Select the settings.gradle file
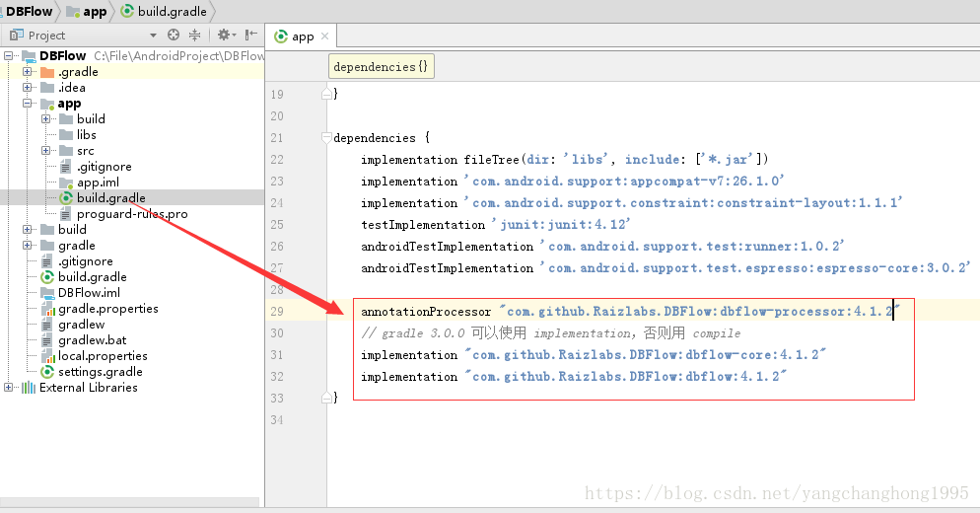This screenshot has width=980, height=513. [x=100, y=372]
